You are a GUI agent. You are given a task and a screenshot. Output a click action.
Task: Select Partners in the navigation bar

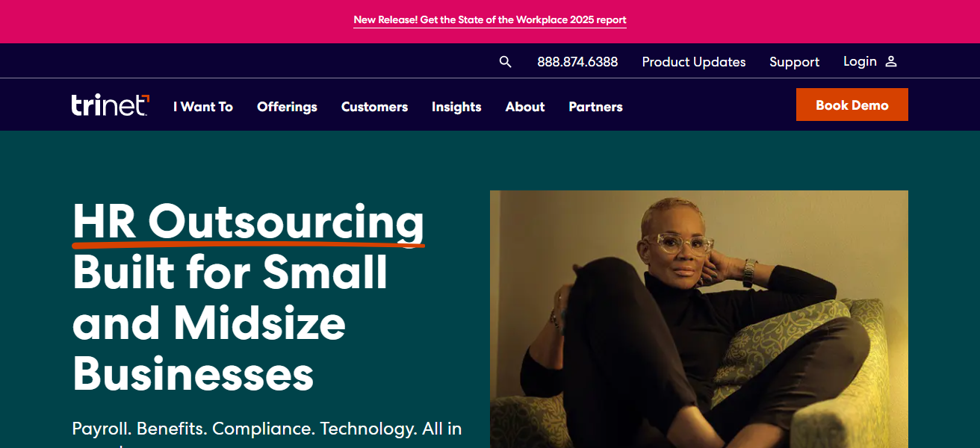[595, 107]
